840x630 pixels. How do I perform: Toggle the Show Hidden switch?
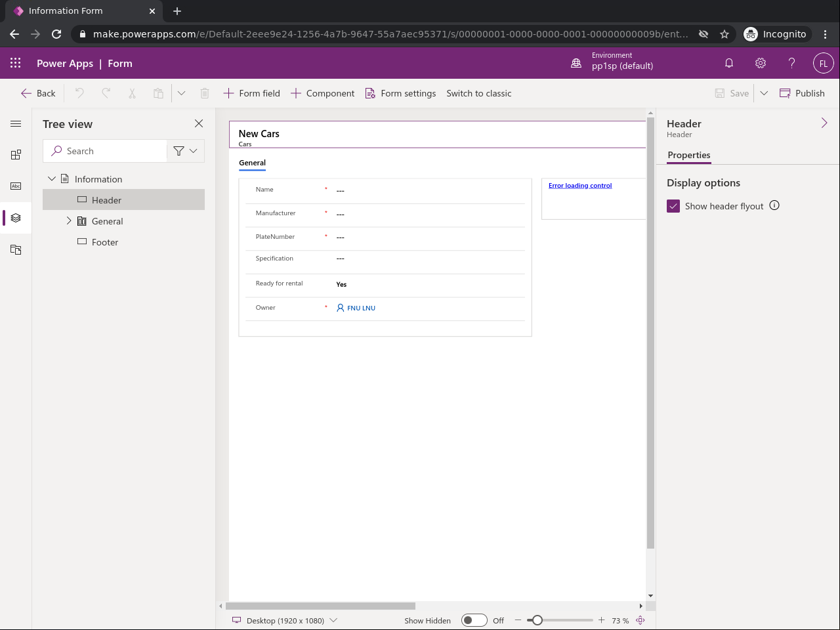474,620
